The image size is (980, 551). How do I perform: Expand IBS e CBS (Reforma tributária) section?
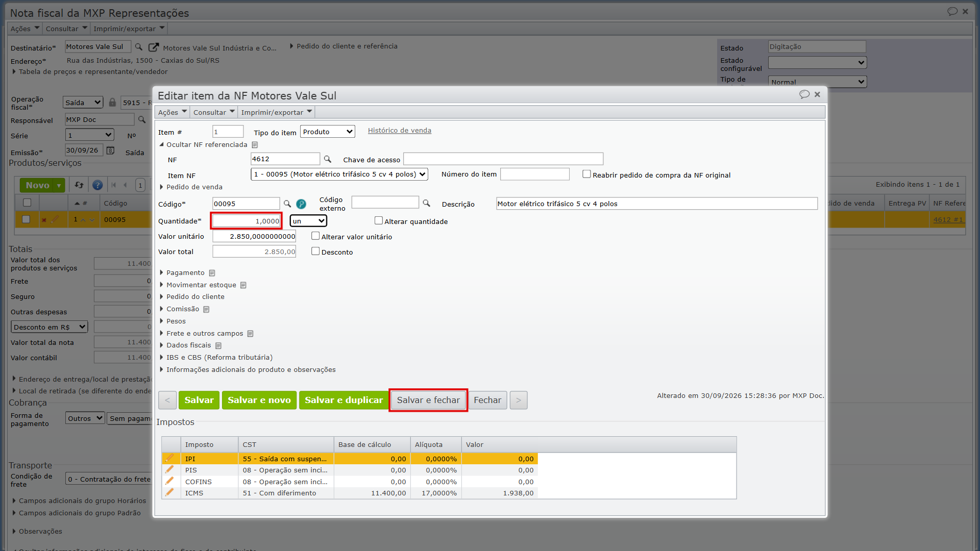[x=216, y=358]
